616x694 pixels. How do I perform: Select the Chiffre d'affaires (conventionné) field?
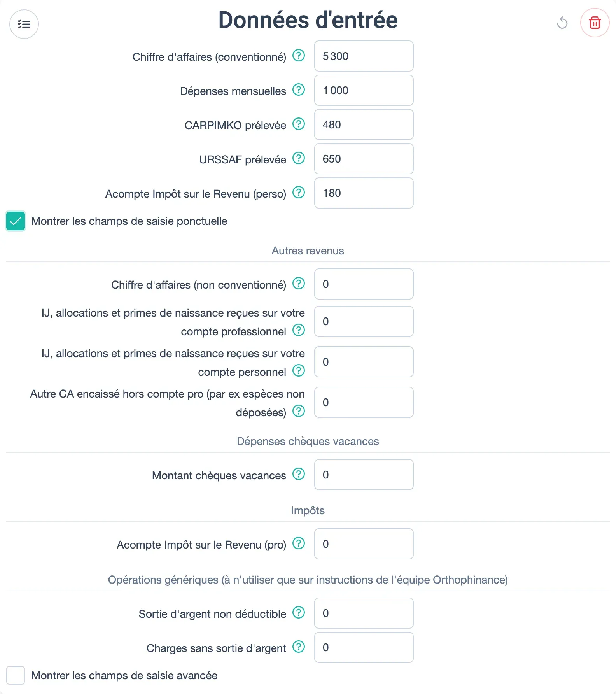[x=364, y=56]
